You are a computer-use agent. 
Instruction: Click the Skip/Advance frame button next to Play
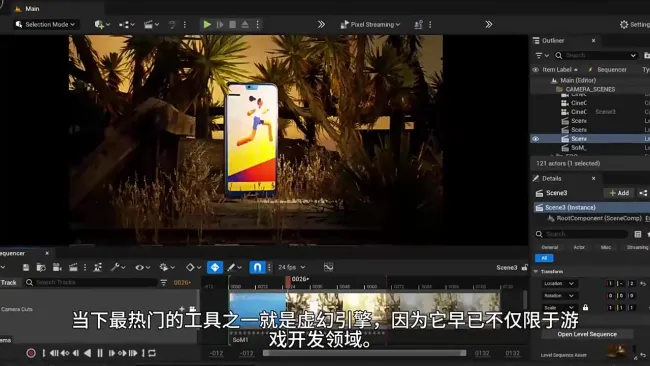point(220,24)
